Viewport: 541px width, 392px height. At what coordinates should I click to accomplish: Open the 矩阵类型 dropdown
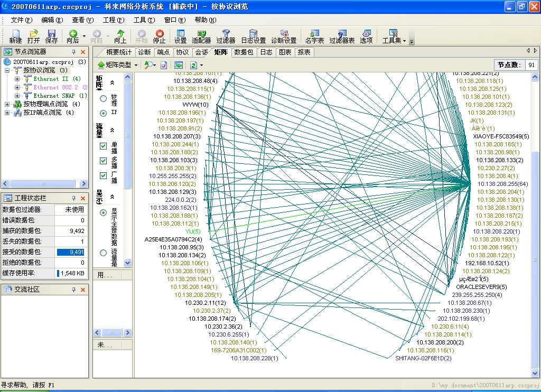[117, 65]
